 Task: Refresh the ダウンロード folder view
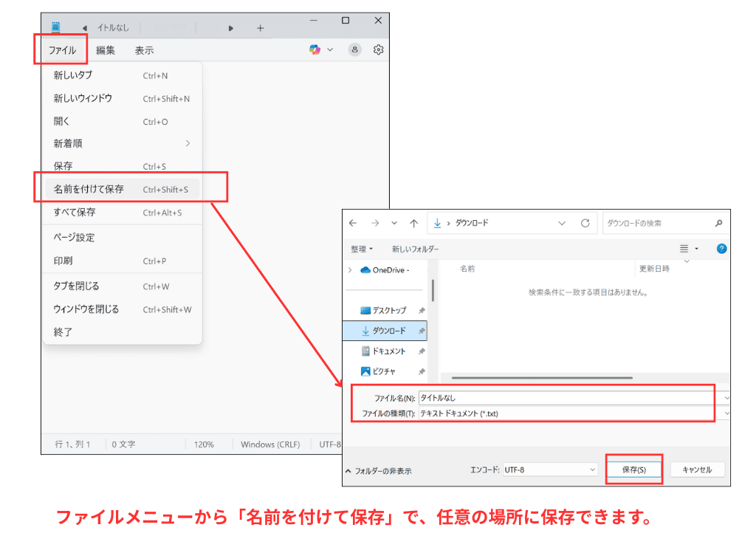click(585, 223)
